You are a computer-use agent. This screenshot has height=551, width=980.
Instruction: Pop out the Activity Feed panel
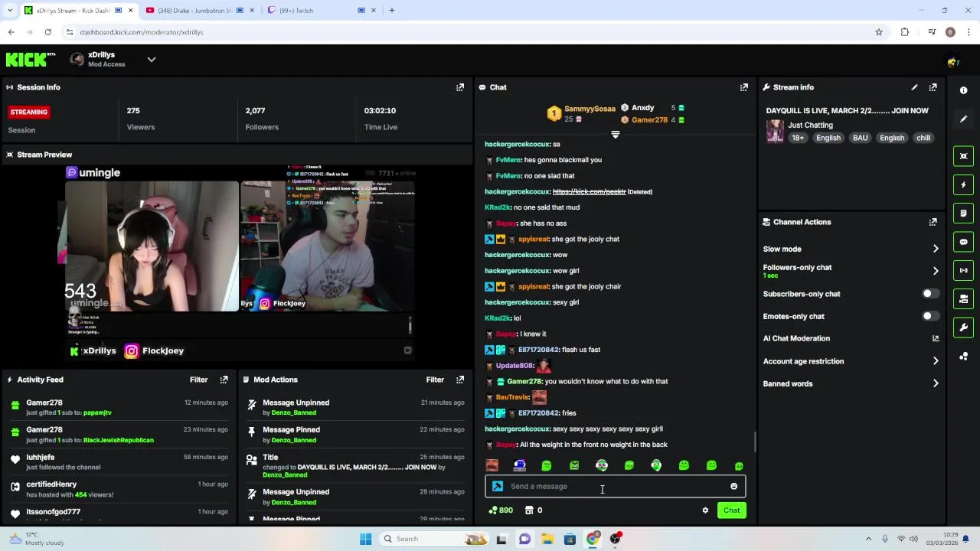point(224,380)
